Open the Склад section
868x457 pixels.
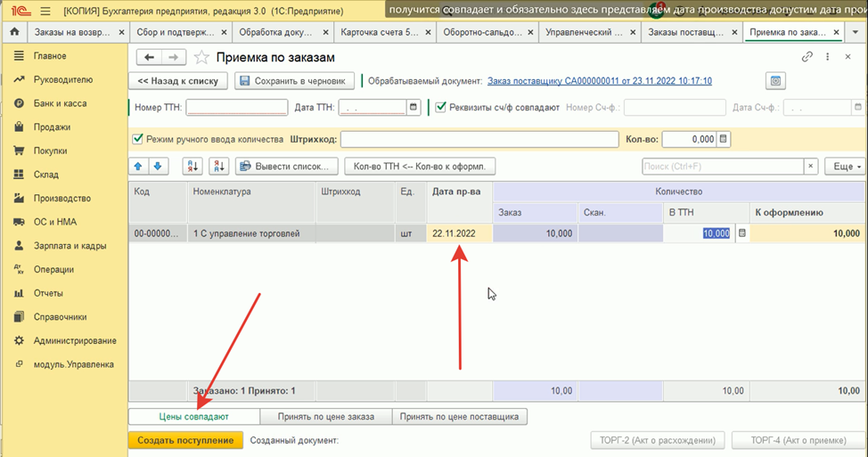45,175
